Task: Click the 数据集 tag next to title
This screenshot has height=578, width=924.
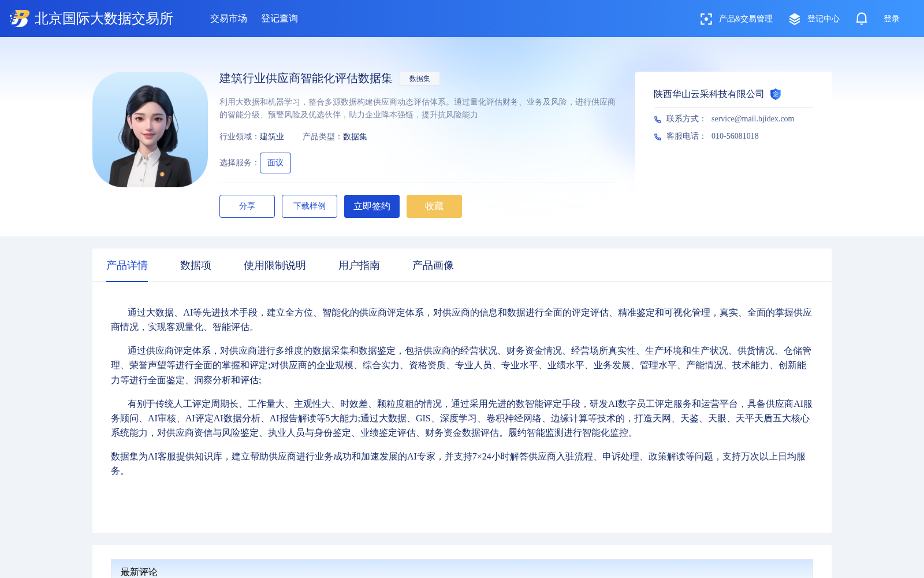Action: click(x=420, y=79)
